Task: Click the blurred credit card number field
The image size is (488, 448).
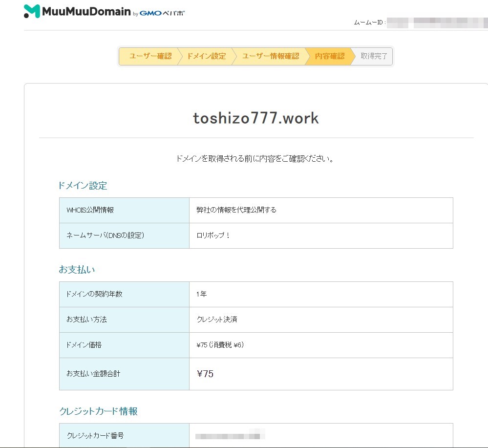Action: [x=230, y=435]
